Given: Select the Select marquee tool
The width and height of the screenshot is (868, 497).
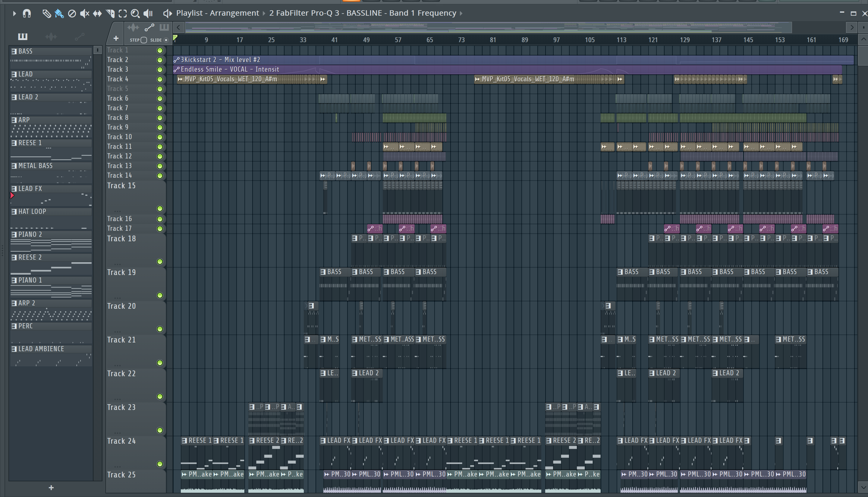Looking at the screenshot, I should 123,13.
